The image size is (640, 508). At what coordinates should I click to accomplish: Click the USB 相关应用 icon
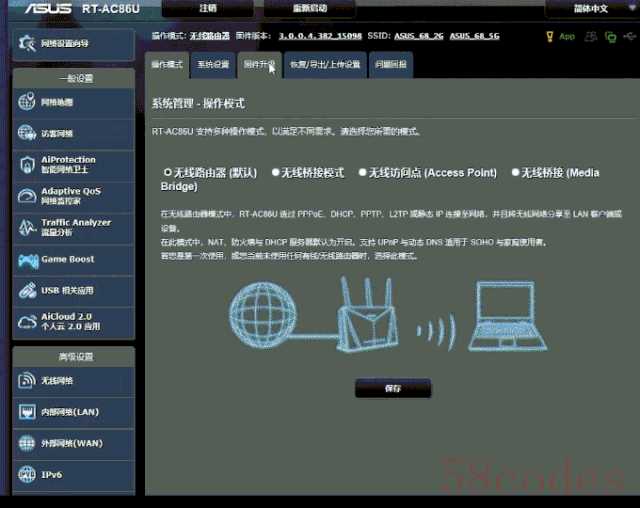(x=27, y=290)
